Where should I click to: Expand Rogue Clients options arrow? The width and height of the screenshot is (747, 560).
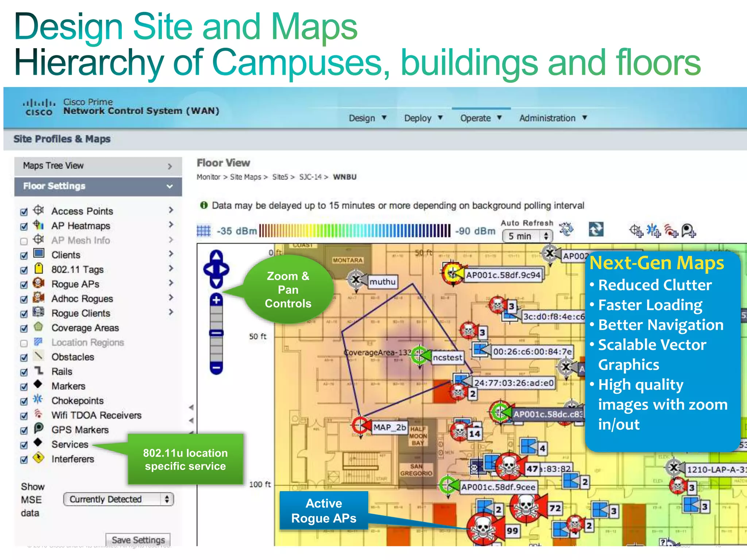(171, 312)
